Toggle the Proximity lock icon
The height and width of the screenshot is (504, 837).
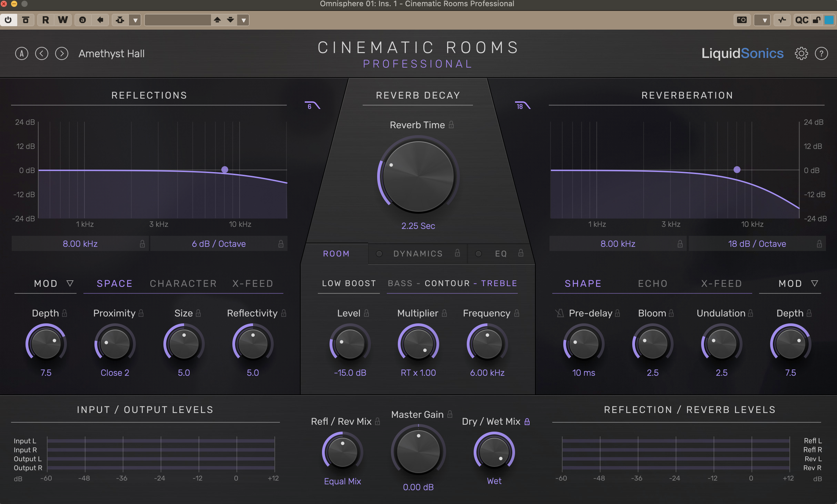(141, 313)
